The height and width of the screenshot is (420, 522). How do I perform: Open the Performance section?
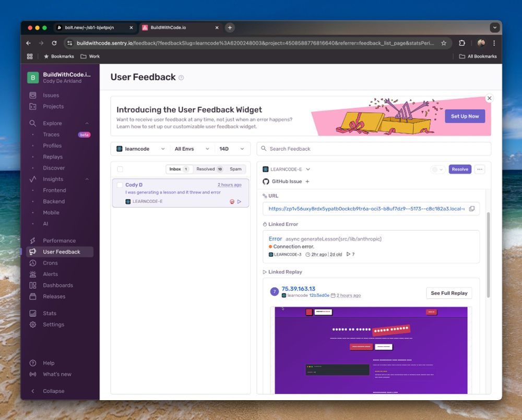click(59, 241)
